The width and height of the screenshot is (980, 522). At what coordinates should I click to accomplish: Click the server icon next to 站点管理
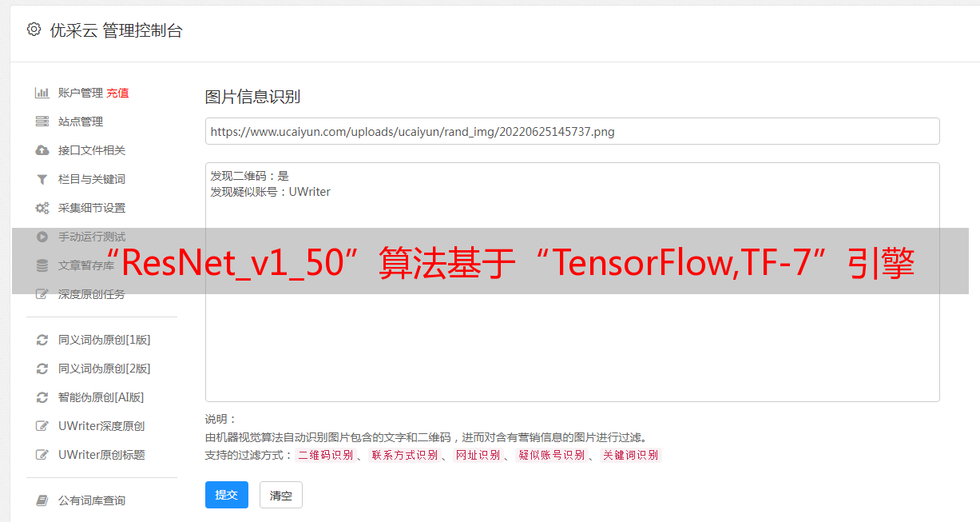click(x=42, y=122)
